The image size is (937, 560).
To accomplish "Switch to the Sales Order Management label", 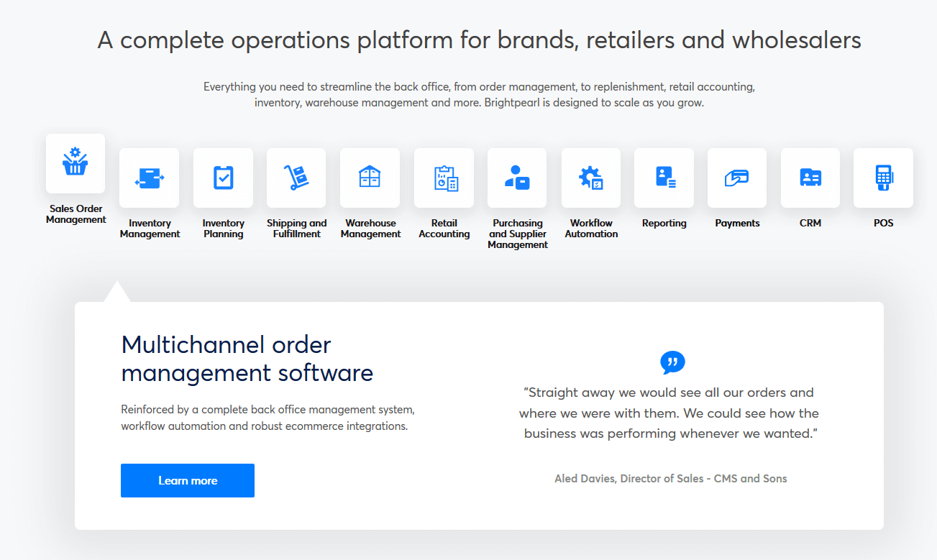I will (76, 214).
